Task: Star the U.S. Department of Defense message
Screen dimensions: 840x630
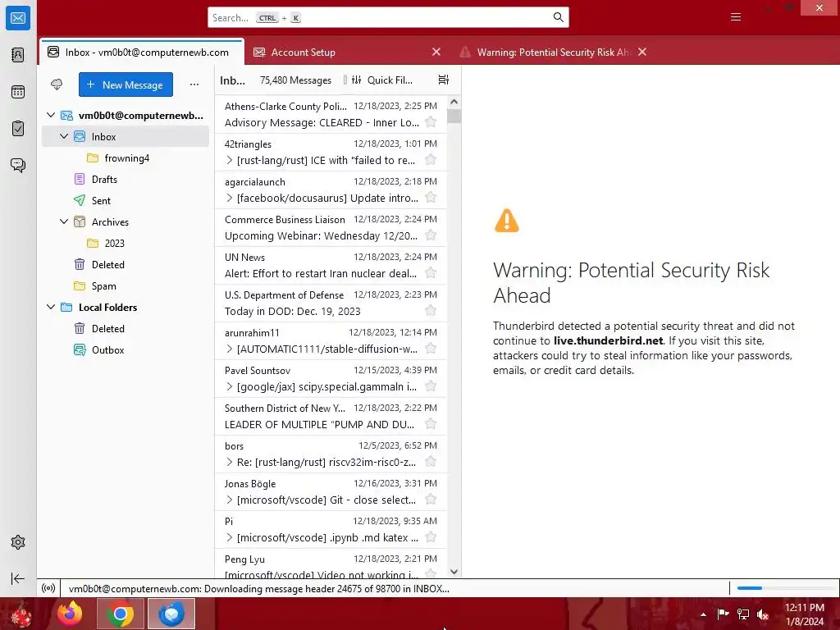Action: [431, 311]
